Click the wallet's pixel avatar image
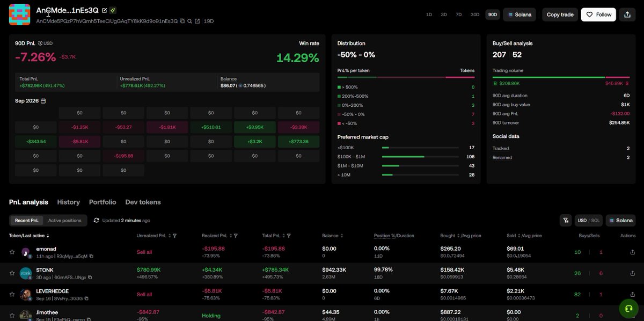This screenshot has height=321, width=644. coord(19,14)
